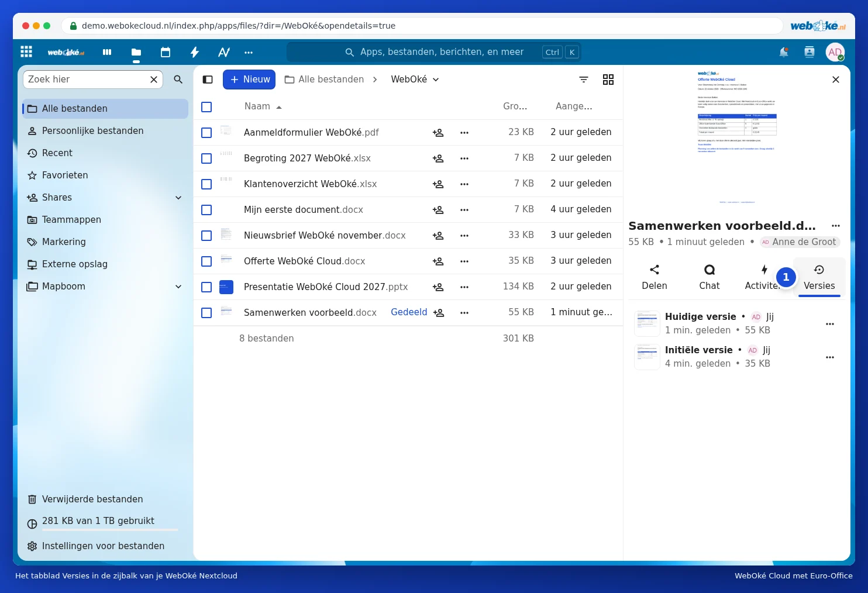Open actions menu for Presentatie WebOké Cloud 2027.pptx
This screenshot has height=593, width=868.
point(464,287)
